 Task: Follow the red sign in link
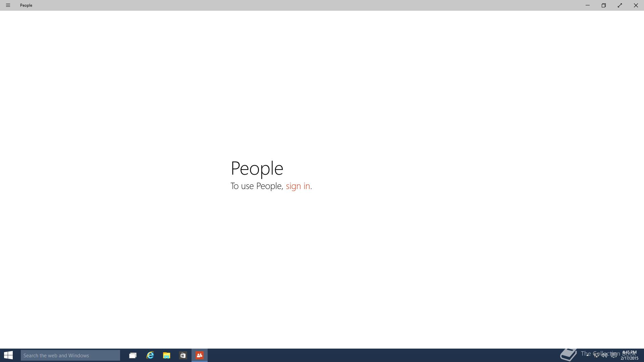298,186
